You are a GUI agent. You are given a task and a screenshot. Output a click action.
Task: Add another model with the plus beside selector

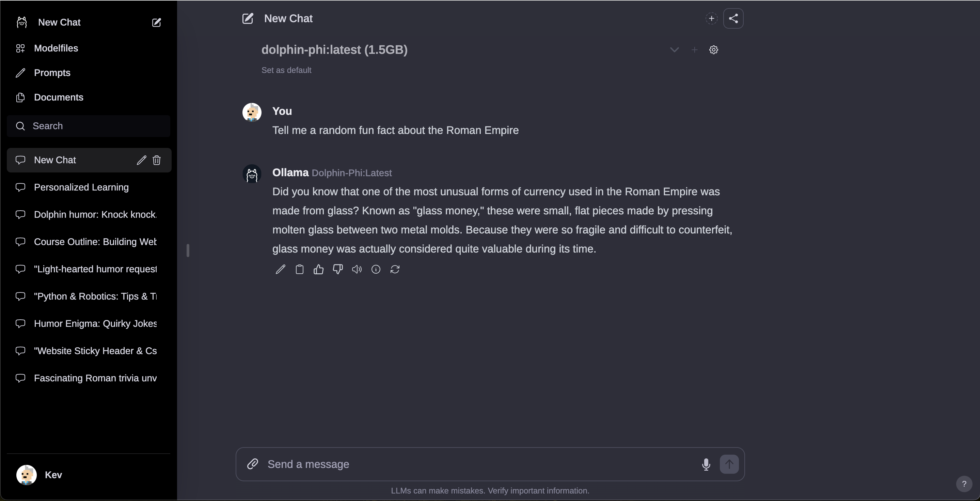point(694,50)
